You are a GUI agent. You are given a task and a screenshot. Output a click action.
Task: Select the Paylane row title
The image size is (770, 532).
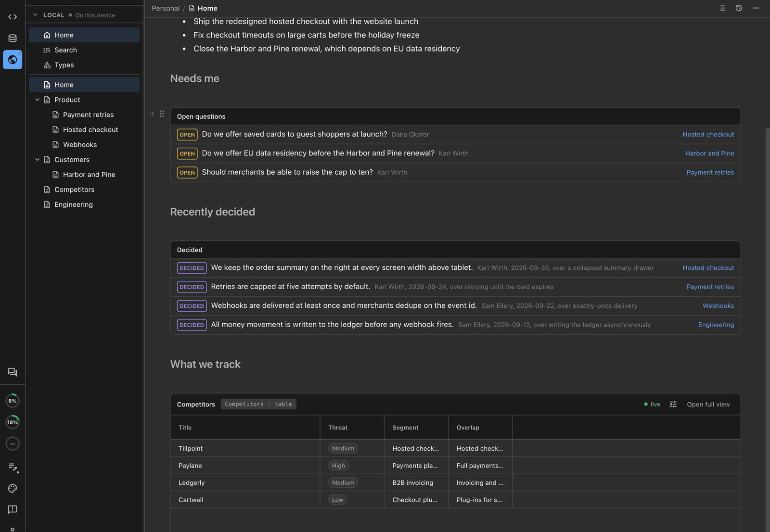[190, 466]
